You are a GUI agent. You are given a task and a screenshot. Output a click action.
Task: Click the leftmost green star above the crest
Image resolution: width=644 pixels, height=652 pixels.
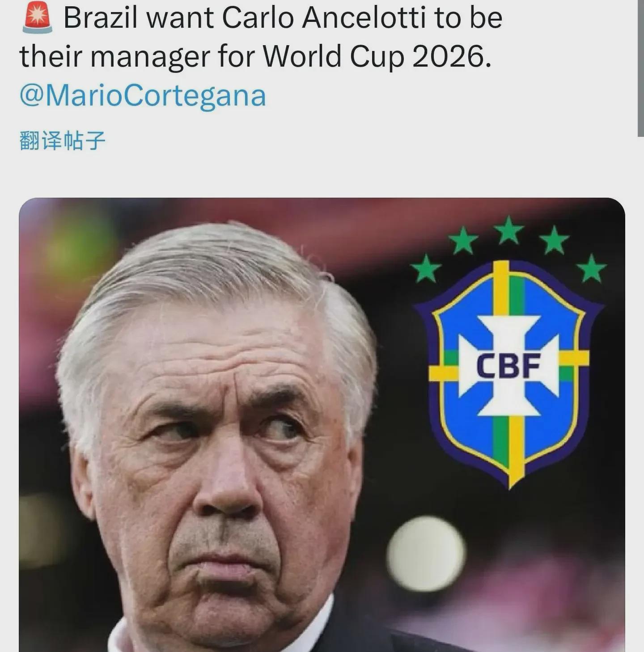click(x=426, y=268)
